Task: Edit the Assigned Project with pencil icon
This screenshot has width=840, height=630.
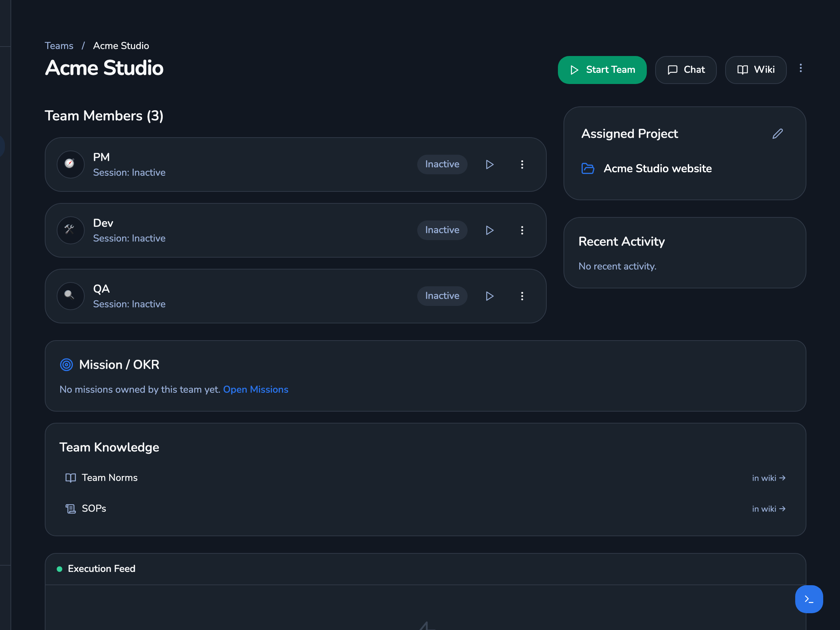Action: pos(777,134)
